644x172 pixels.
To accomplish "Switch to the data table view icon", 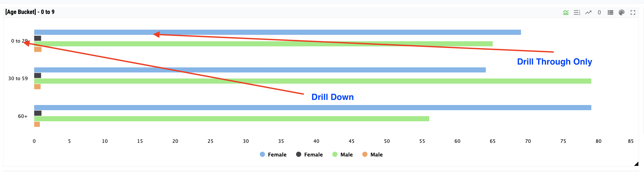I will 610,12.
